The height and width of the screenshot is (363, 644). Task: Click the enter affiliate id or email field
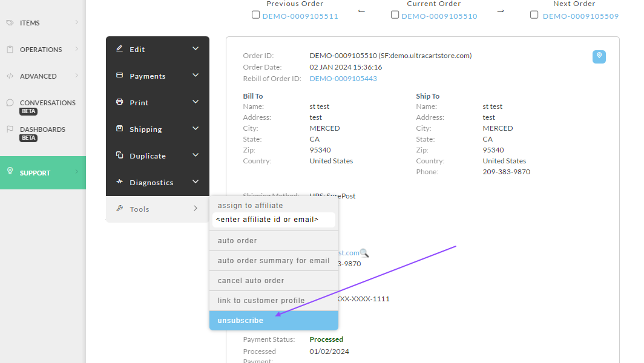tap(274, 220)
